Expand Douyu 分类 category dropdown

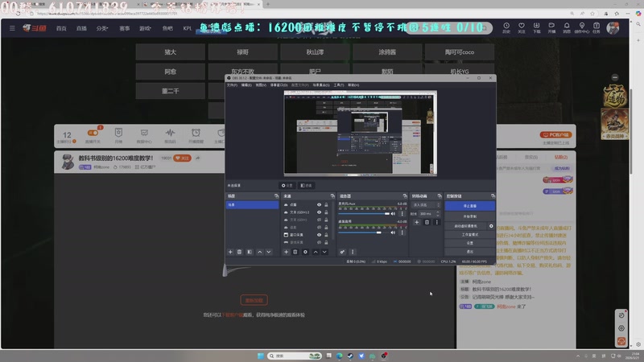(x=102, y=28)
